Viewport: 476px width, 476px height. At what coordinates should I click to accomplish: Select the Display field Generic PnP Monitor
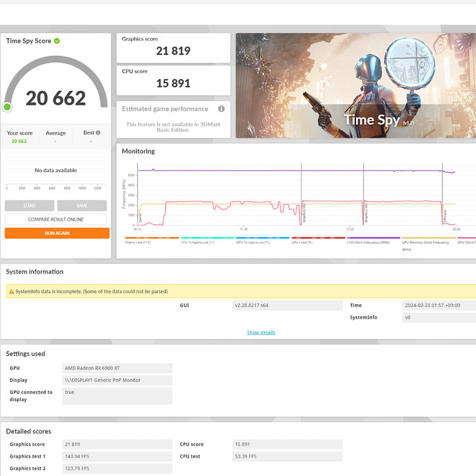[117, 380]
